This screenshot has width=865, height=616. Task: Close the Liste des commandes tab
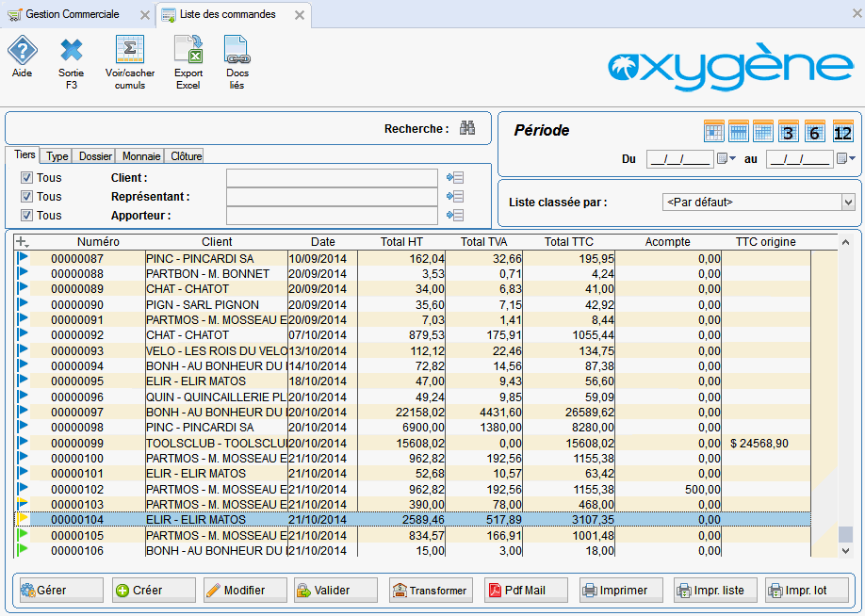coord(299,15)
